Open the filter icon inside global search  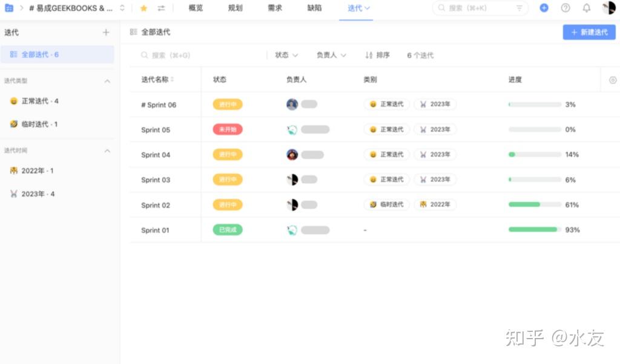[519, 8]
